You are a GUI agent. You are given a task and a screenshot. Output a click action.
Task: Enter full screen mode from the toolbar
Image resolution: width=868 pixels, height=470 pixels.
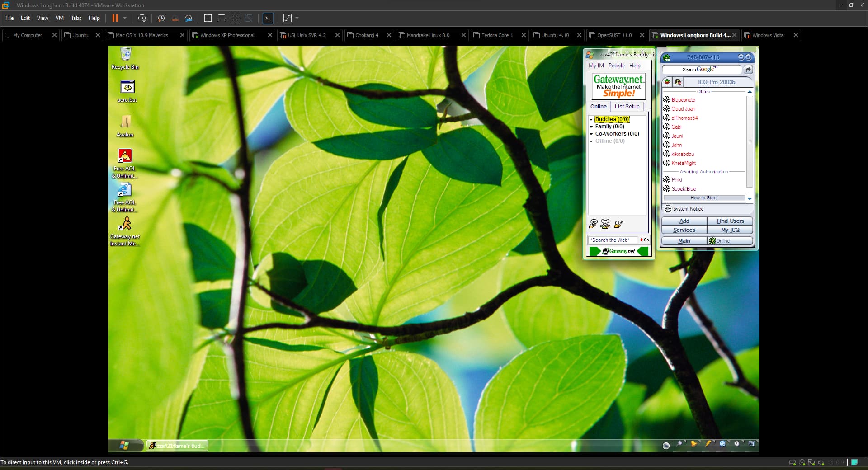235,18
